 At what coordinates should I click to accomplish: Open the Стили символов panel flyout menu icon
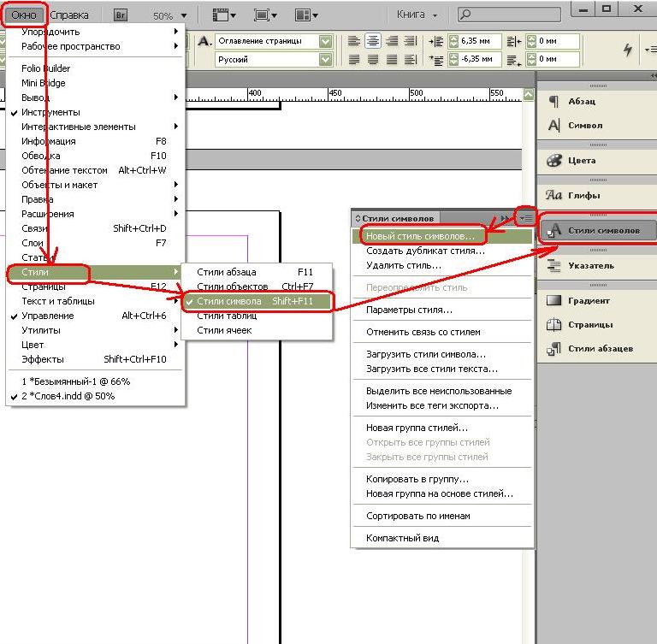526,218
